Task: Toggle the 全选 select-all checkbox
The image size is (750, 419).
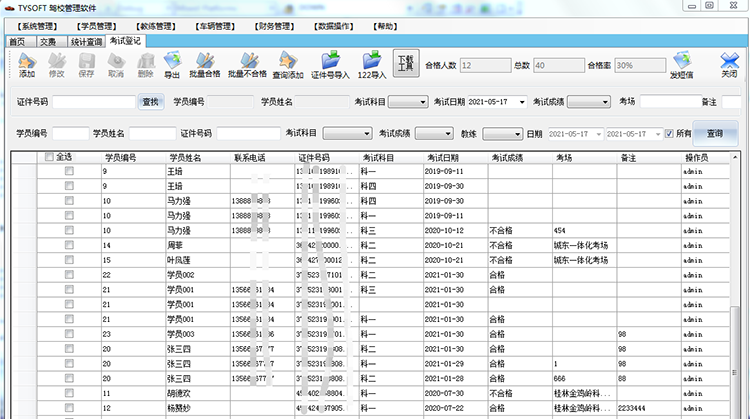Action: 50,157
